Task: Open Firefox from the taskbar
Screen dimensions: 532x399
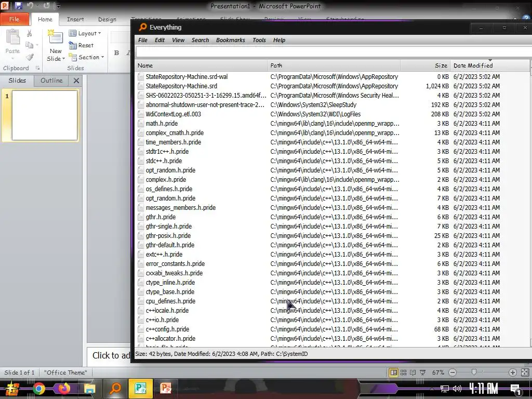Action: (x=64, y=389)
